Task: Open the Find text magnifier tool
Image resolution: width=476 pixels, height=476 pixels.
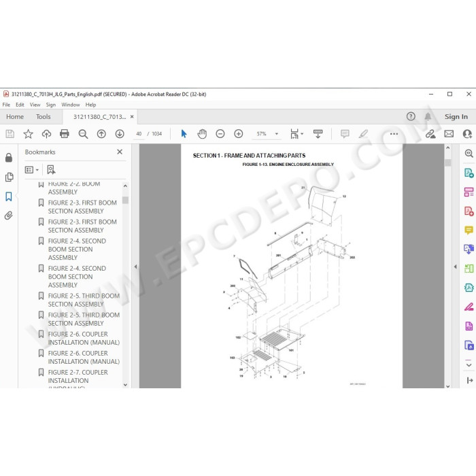Action: tap(83, 134)
